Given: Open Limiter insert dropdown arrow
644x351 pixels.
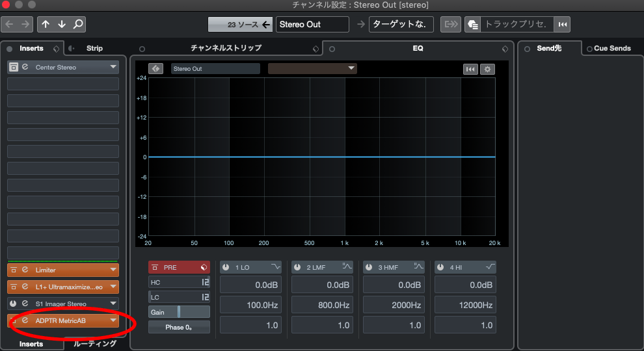Looking at the screenshot, I should tap(113, 270).
